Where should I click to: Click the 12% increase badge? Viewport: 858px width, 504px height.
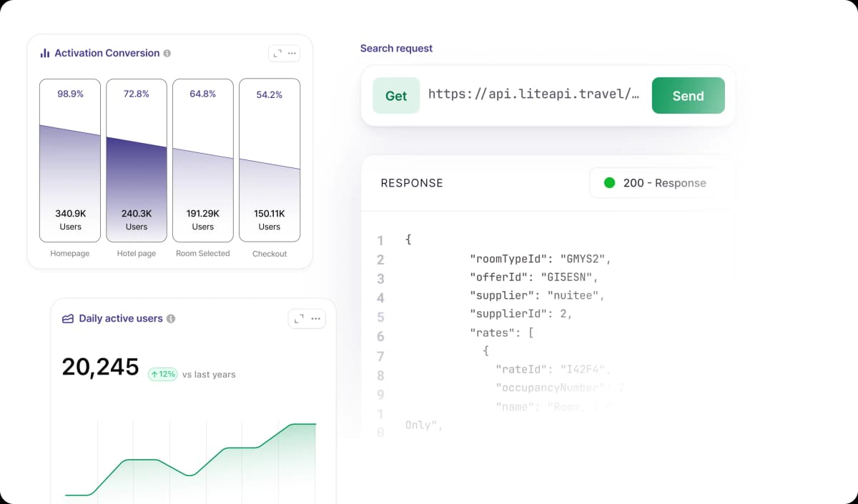pos(163,374)
